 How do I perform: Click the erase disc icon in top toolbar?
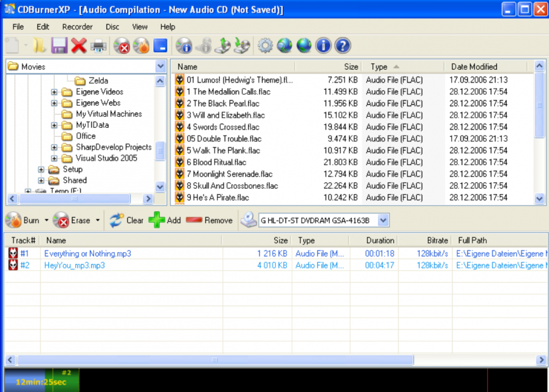tap(121, 46)
